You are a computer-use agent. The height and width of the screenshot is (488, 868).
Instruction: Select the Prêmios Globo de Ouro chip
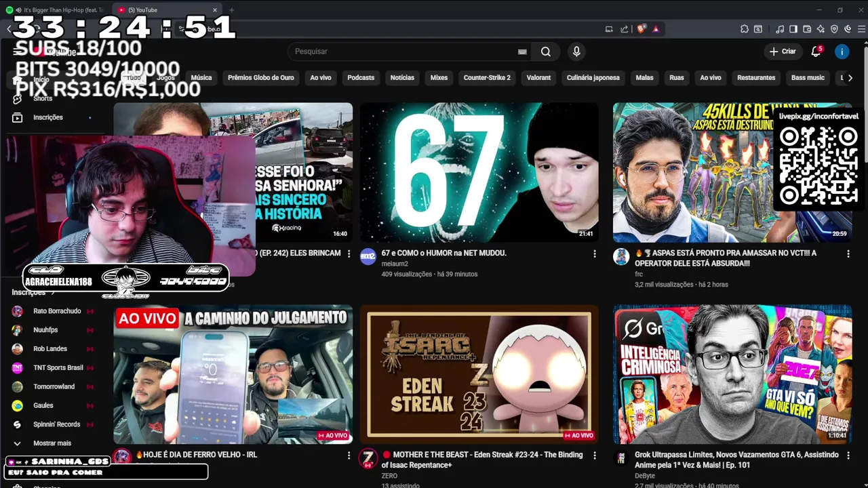(261, 78)
